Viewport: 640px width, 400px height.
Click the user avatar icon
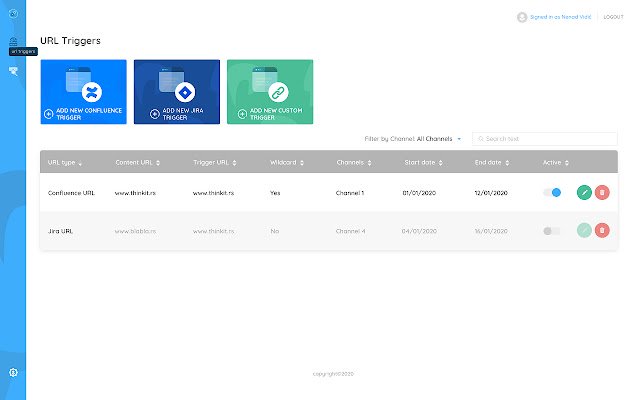[522, 17]
